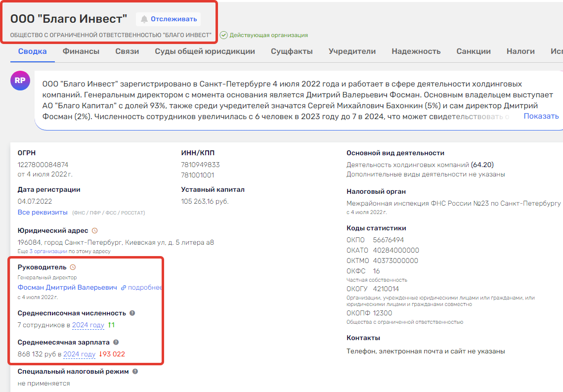The width and height of the screenshot is (563, 392).
Task: Open the Учредители tab
Action: (352, 51)
